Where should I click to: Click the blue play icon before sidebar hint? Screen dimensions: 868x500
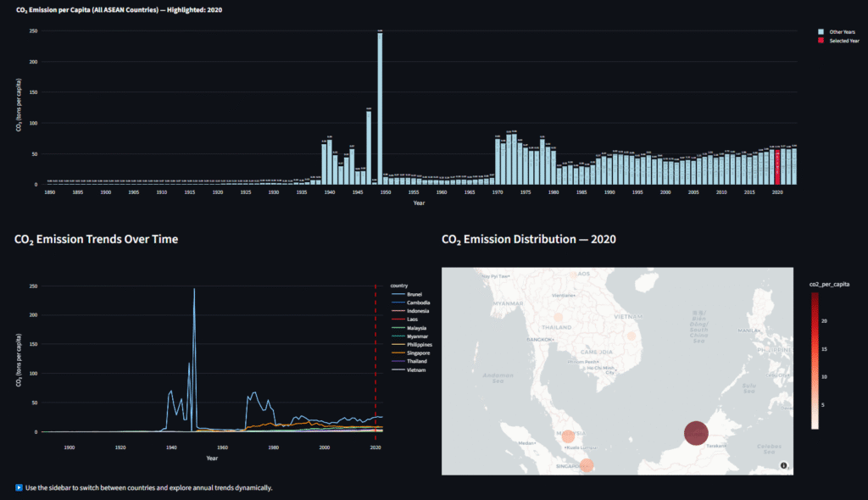pos(19,487)
